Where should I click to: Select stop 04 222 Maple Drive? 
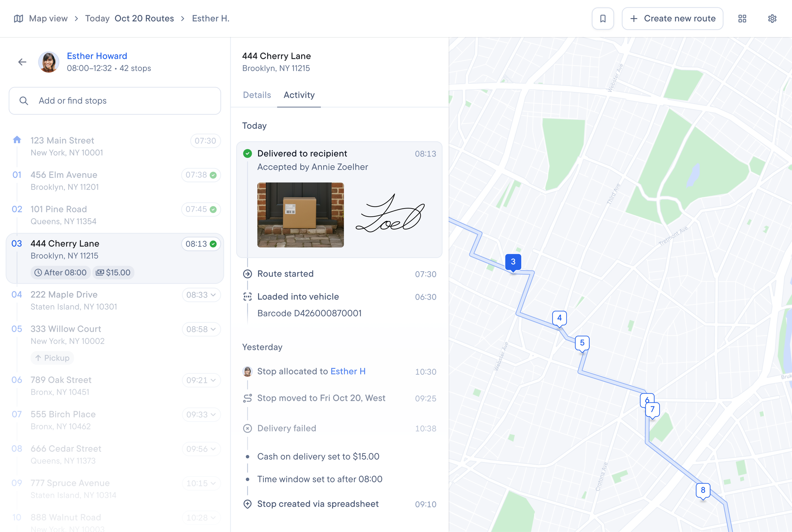point(115,301)
